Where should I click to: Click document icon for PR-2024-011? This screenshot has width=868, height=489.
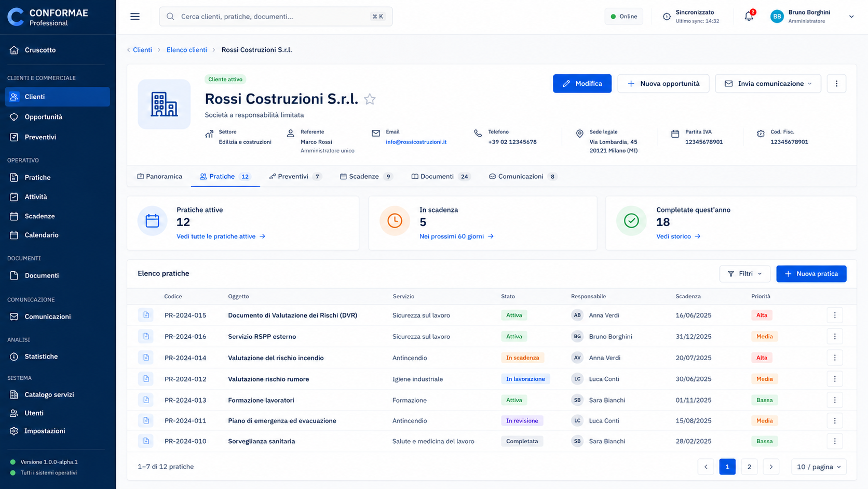[146, 420]
